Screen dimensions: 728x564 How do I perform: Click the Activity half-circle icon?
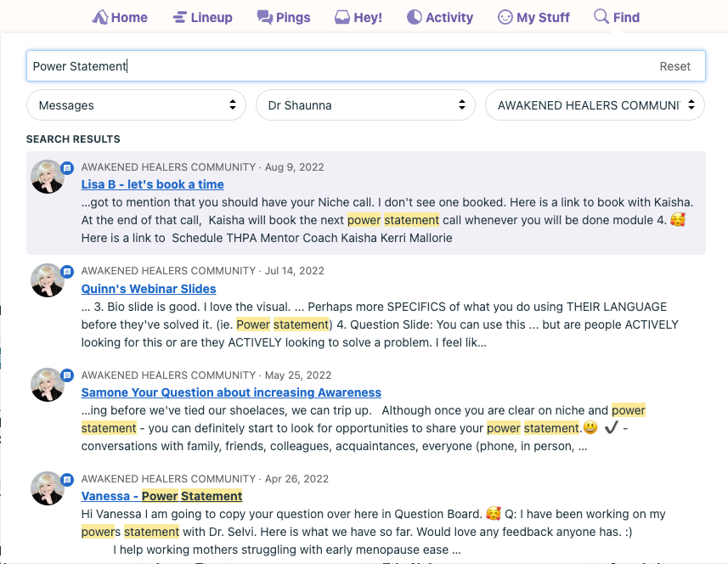[415, 17]
